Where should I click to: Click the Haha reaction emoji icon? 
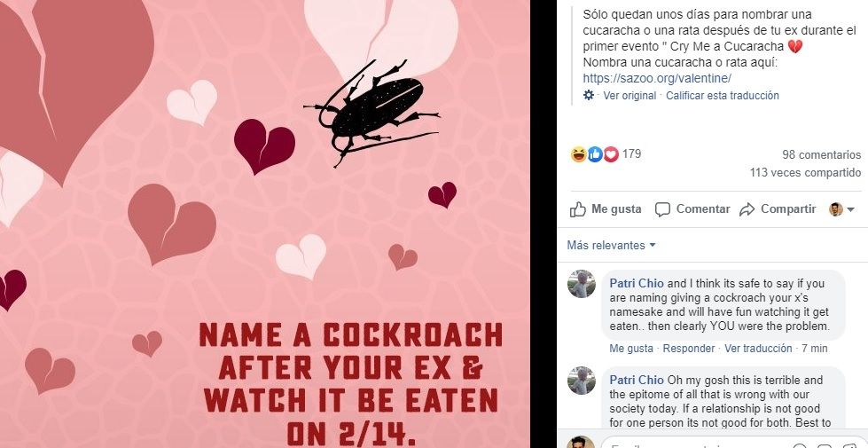[x=578, y=154]
